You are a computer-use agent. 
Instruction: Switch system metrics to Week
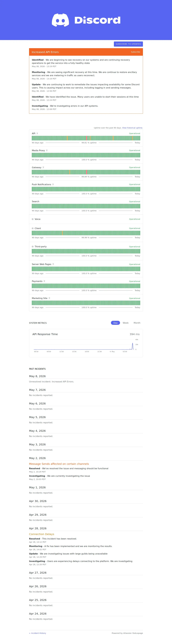pyautogui.click(x=126, y=323)
